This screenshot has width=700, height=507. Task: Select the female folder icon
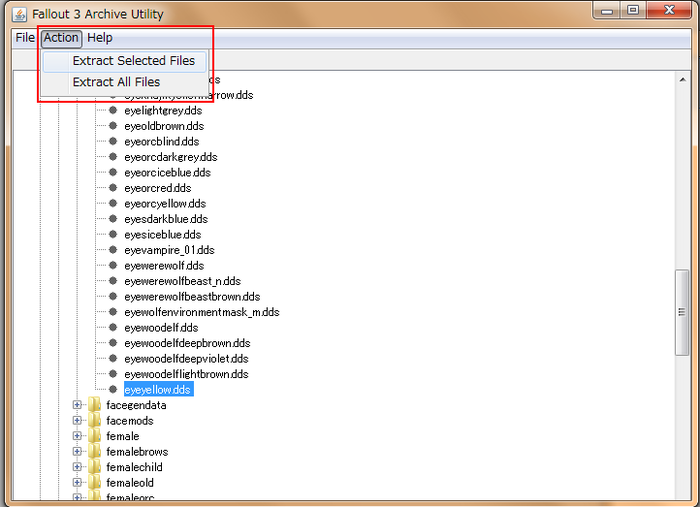pos(95,436)
